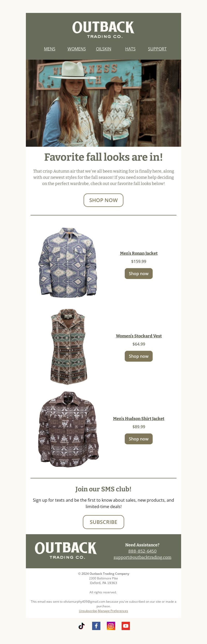This screenshot has height=644, width=207.
Task: Open the YouTube social icon
Action: (126, 626)
